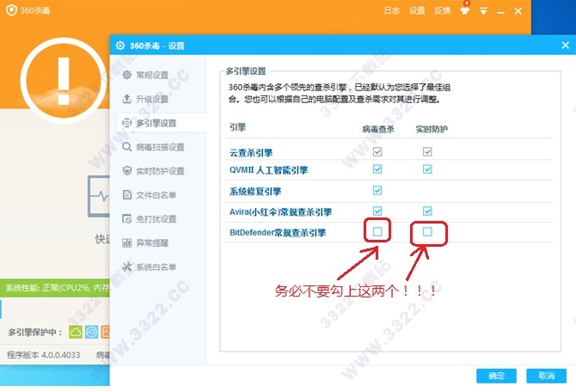Toggle 云查杀引擎 实时防护 checkbox

coord(427,152)
